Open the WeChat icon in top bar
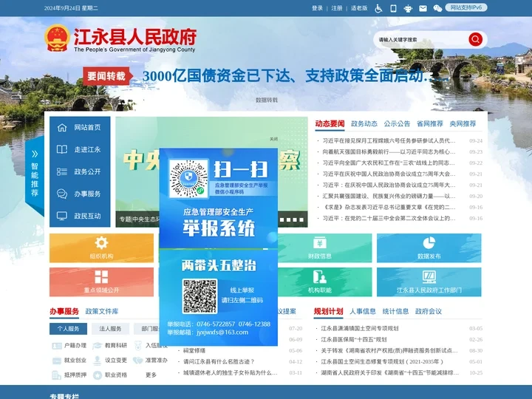 (x=437, y=8)
